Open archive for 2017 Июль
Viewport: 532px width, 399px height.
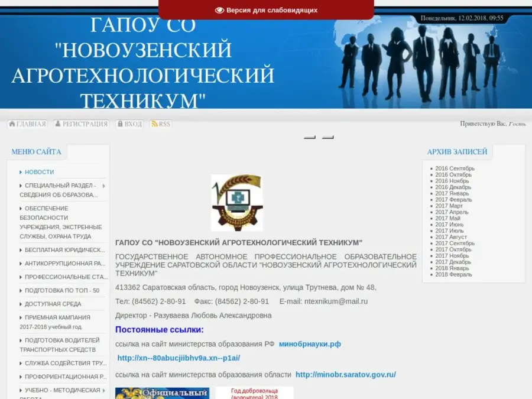coord(449,231)
